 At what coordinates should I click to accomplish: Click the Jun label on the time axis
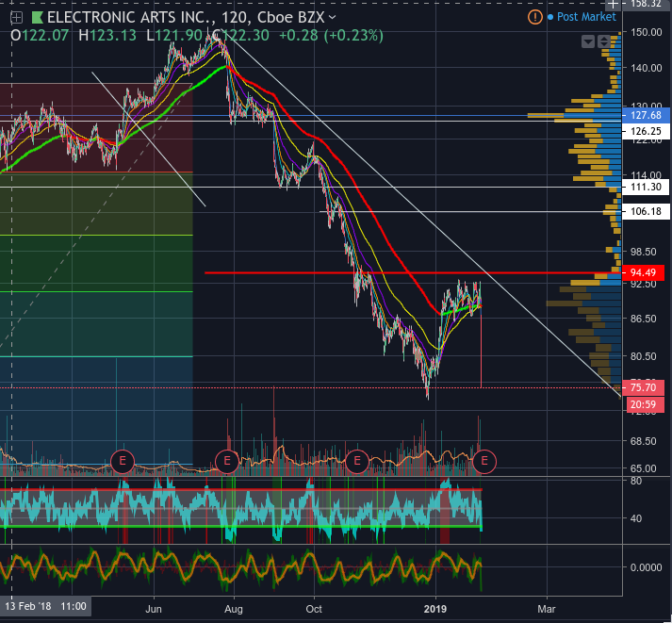[x=154, y=609]
